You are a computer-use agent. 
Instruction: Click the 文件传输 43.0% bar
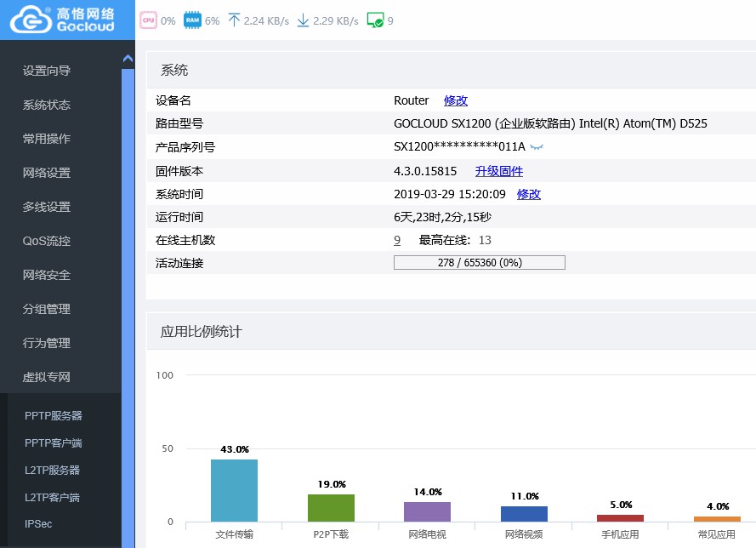pyautogui.click(x=235, y=490)
